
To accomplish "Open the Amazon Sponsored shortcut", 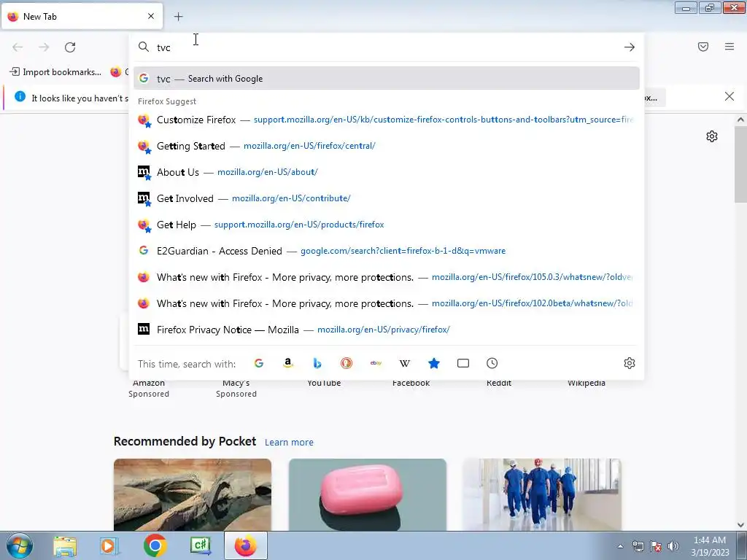I will pyautogui.click(x=149, y=388).
